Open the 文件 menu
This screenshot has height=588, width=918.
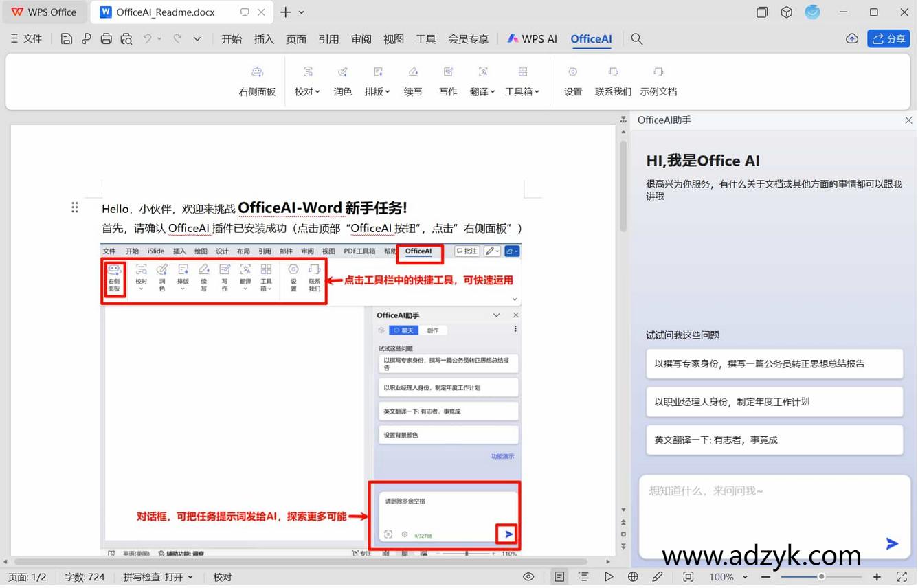(x=26, y=39)
